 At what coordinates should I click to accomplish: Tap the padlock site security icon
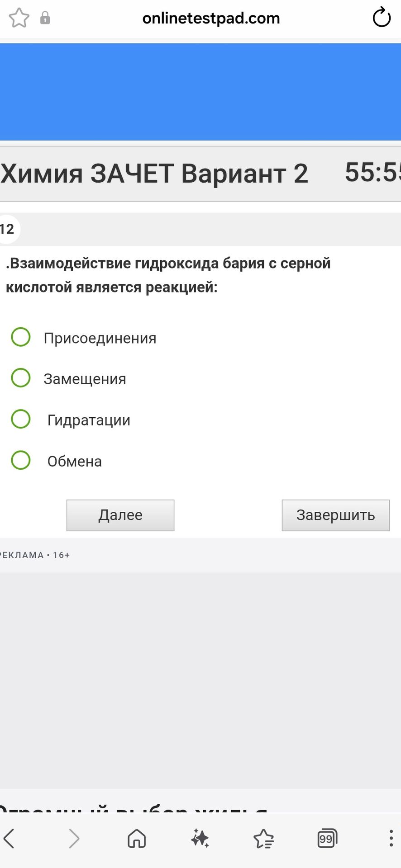coord(45,18)
